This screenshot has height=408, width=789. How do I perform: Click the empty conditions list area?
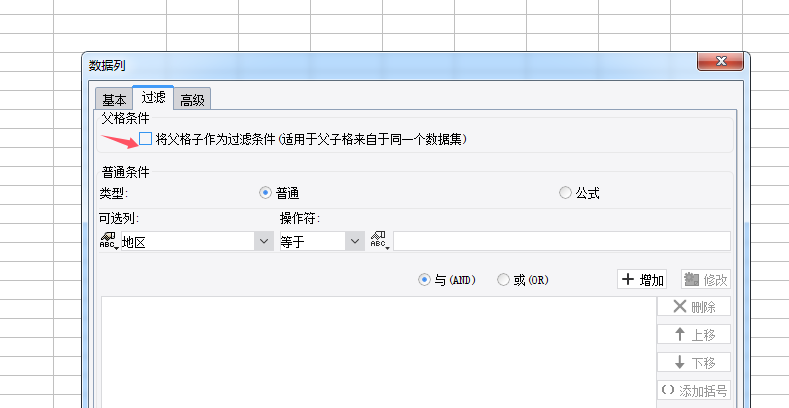pos(378,352)
